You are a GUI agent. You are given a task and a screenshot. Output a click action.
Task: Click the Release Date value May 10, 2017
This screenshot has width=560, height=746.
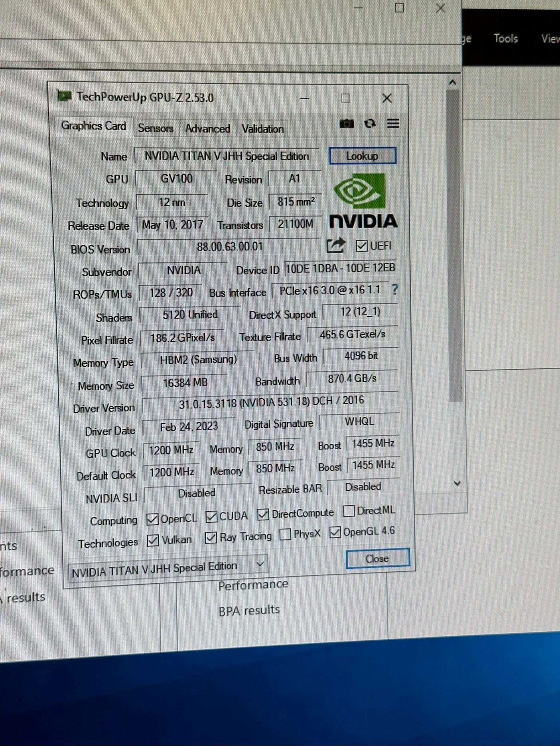click(x=172, y=225)
